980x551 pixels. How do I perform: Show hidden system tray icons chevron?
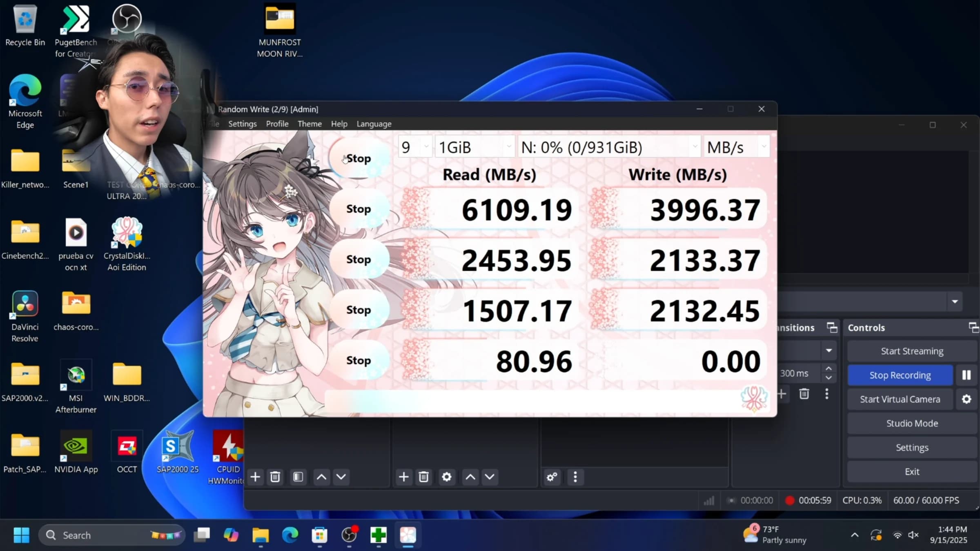point(855,535)
